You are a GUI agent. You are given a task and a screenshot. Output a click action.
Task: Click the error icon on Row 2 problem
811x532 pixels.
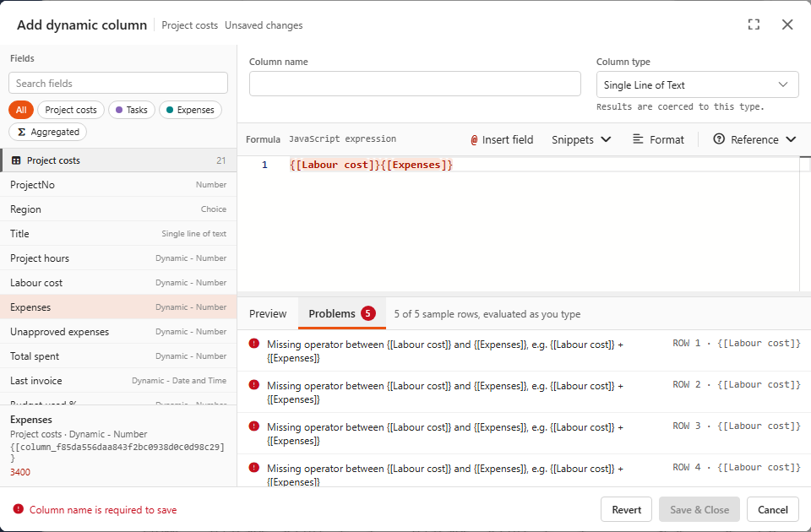(x=254, y=385)
